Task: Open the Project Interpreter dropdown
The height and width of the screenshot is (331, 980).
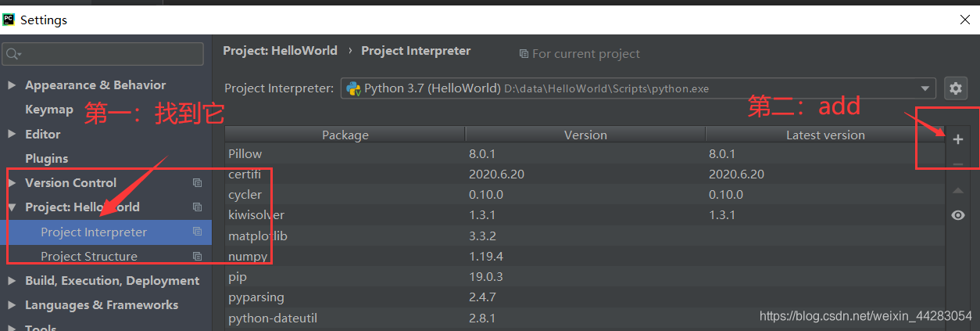Action: (x=638, y=88)
